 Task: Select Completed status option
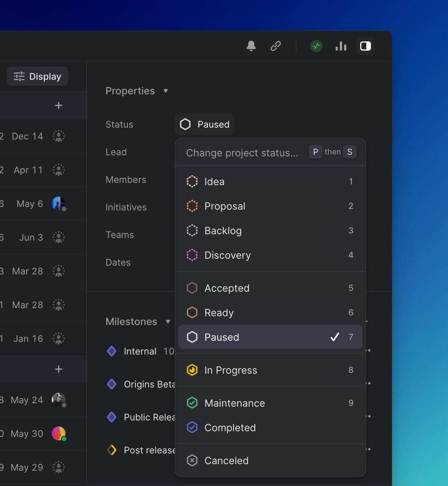coord(270,427)
